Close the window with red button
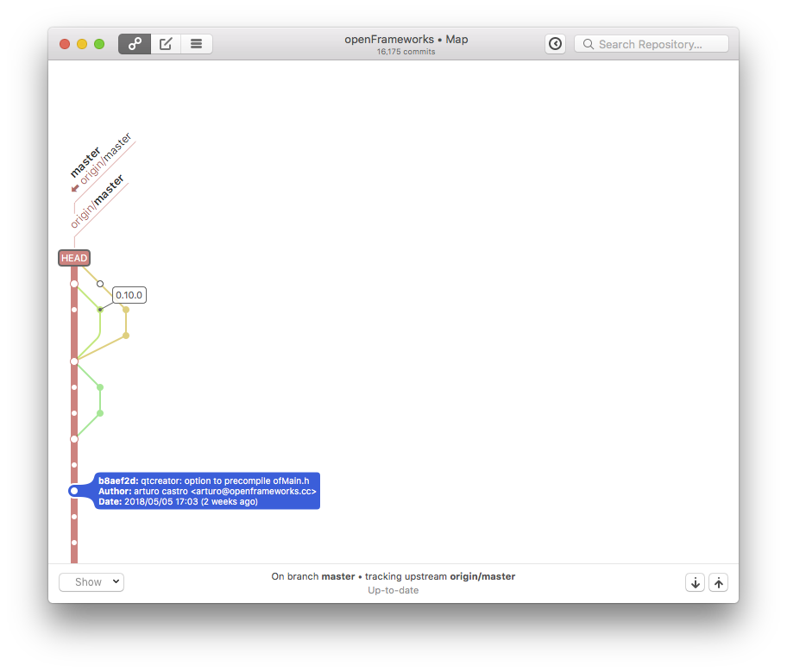 pos(65,44)
